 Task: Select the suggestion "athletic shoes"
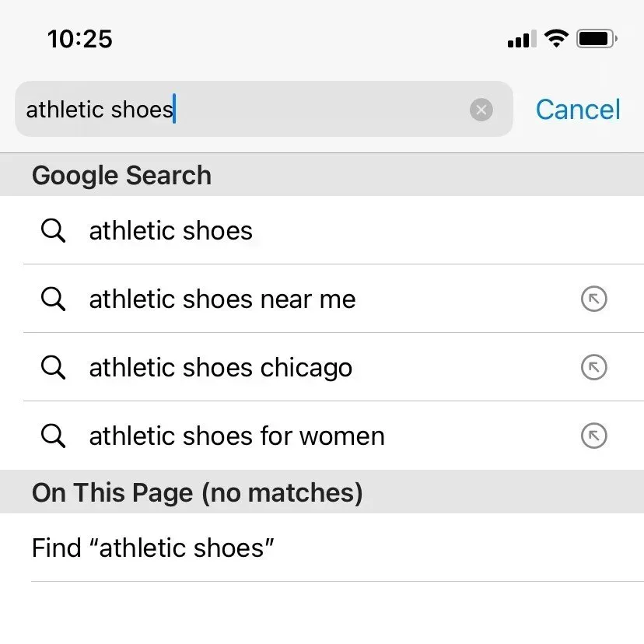(170, 230)
